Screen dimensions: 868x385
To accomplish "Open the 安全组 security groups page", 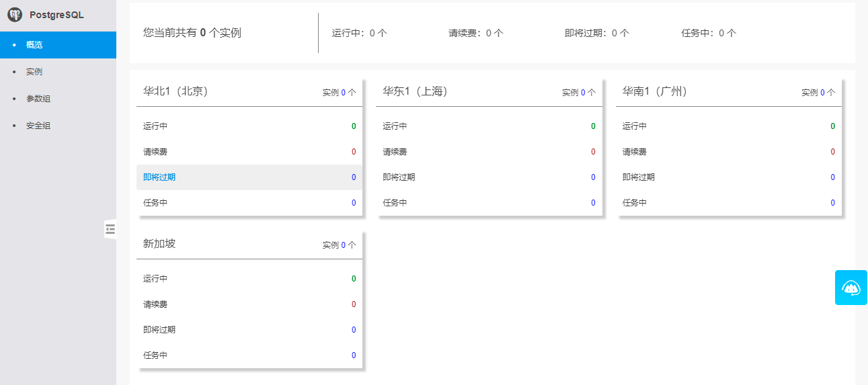I will (x=58, y=126).
